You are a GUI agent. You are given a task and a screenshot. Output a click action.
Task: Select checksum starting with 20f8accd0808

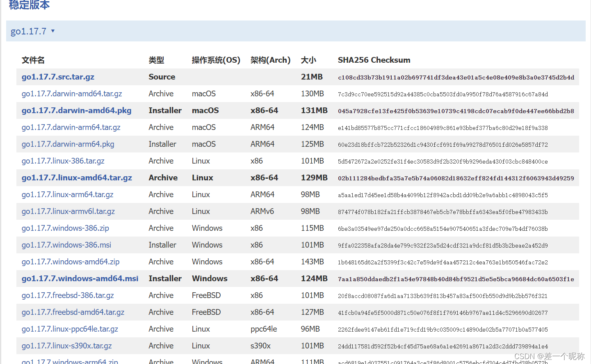[443, 296]
